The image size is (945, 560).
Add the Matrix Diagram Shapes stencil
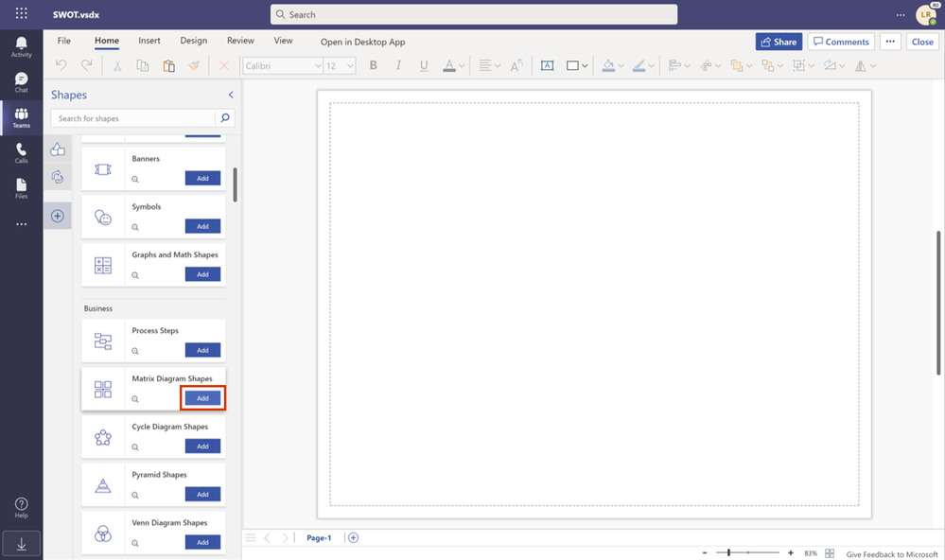202,398
